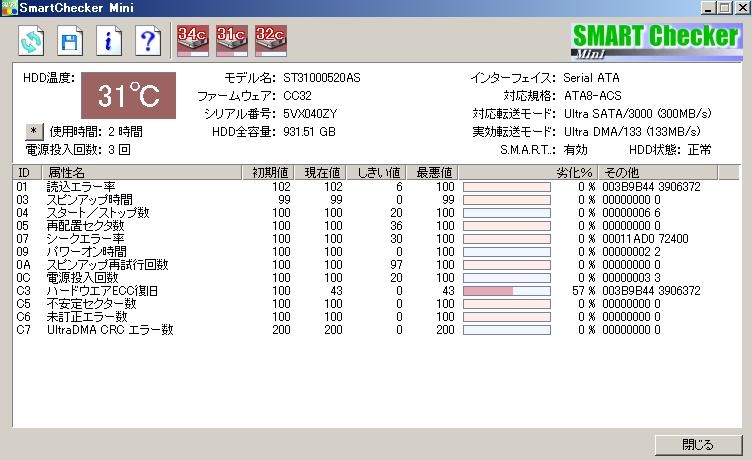This screenshot has width=752, height=460.
Task: Click the 閉じる button
Action: click(x=698, y=445)
